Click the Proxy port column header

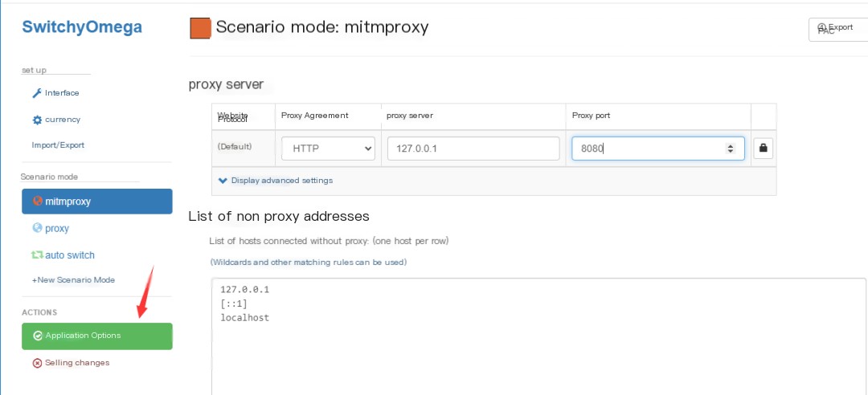pos(592,116)
